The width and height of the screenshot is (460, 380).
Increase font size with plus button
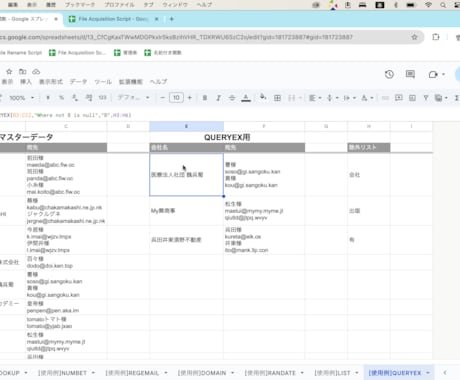(x=190, y=98)
